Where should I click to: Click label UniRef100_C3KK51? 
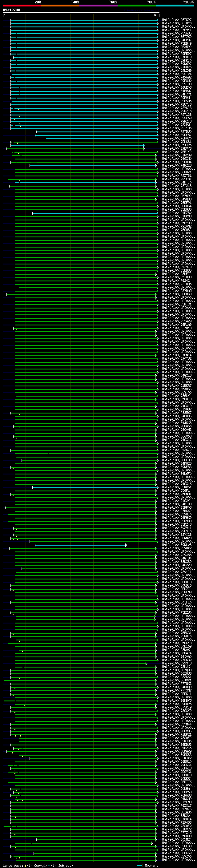177,487
